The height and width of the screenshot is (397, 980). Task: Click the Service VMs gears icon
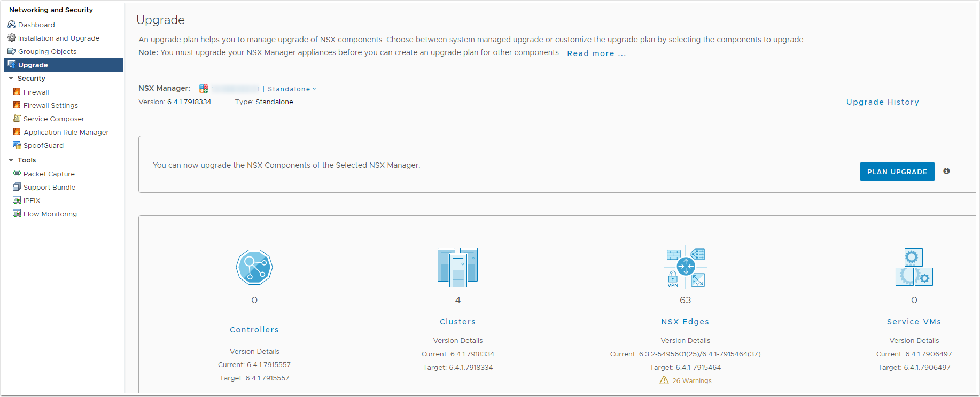[914, 267]
